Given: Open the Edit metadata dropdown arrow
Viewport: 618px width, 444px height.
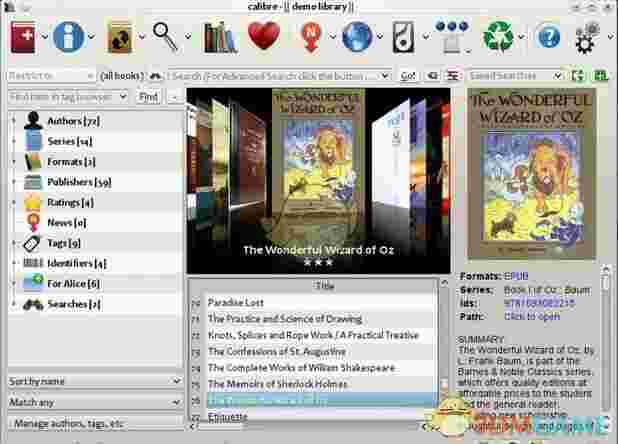Looking at the screenshot, I should [91, 37].
